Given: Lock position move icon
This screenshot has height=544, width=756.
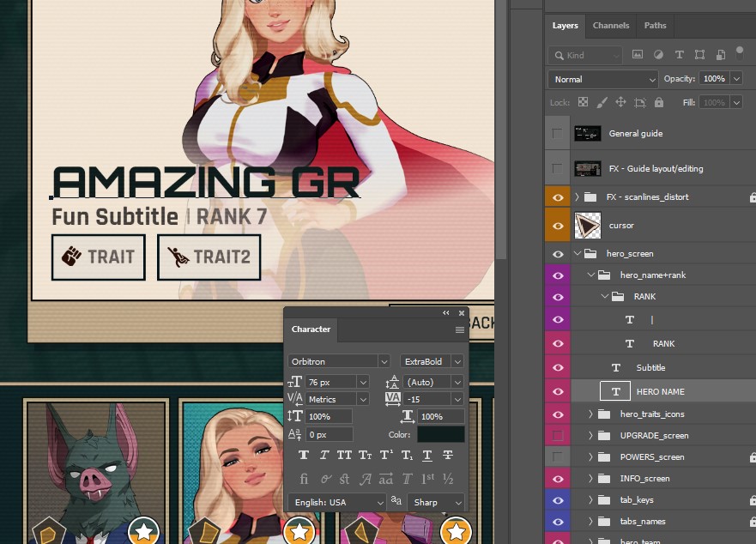Looking at the screenshot, I should (x=620, y=102).
